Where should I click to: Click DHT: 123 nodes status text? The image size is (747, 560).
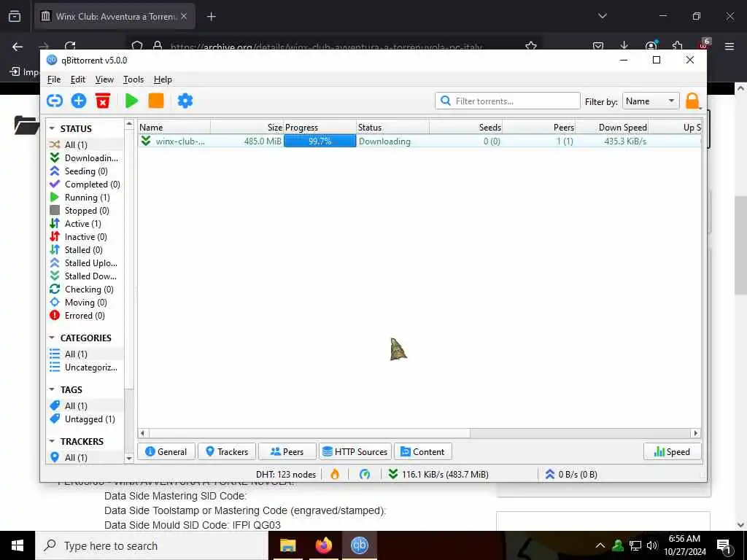pos(286,474)
